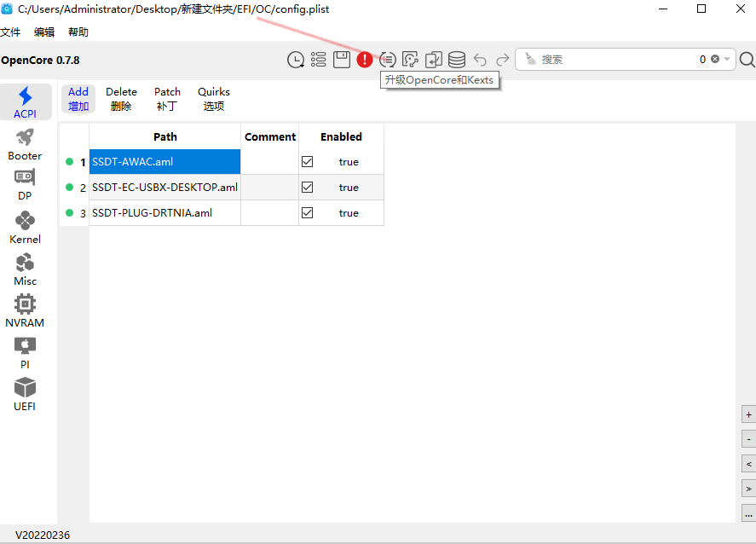Image resolution: width=756 pixels, height=544 pixels.
Task: Open the 文件 menu
Action: [10, 32]
